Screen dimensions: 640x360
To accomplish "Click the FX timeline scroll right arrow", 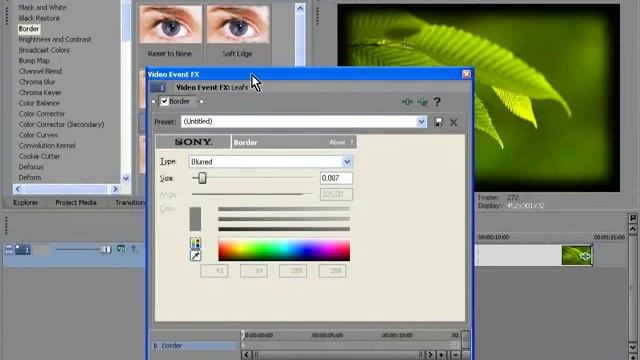I will [x=430, y=355].
